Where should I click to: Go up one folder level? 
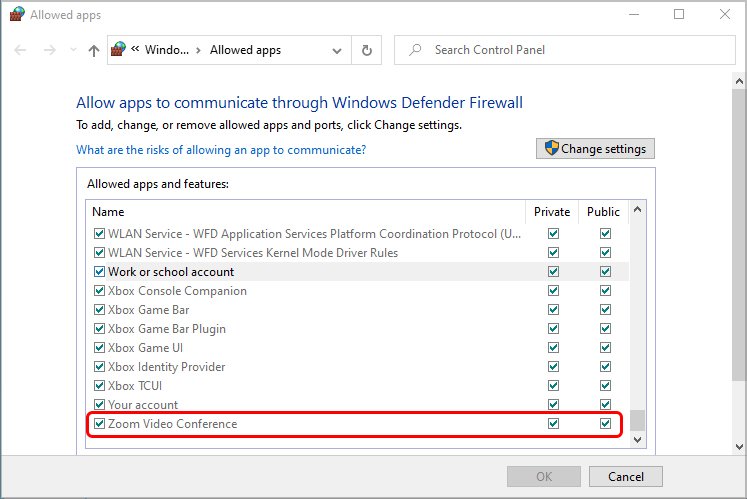pos(94,51)
